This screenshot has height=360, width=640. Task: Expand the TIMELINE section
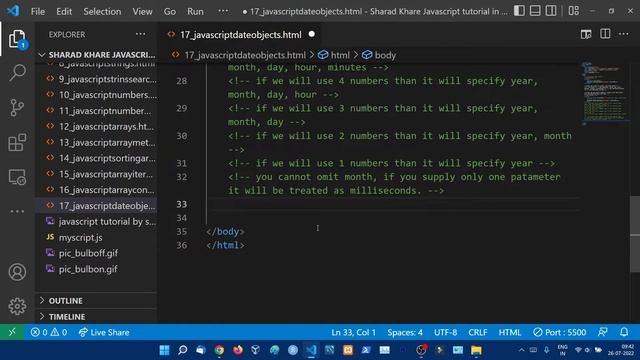(97, 316)
